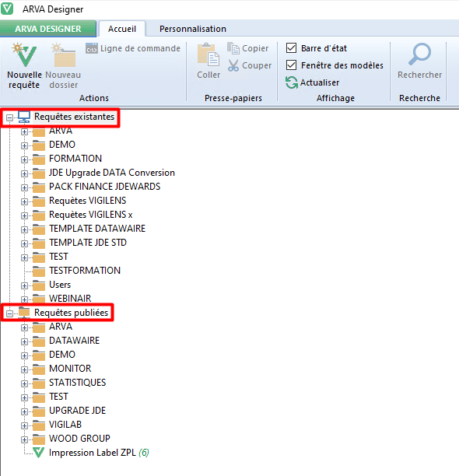
Task: Click the Couper scissors icon
Action: coord(233,65)
